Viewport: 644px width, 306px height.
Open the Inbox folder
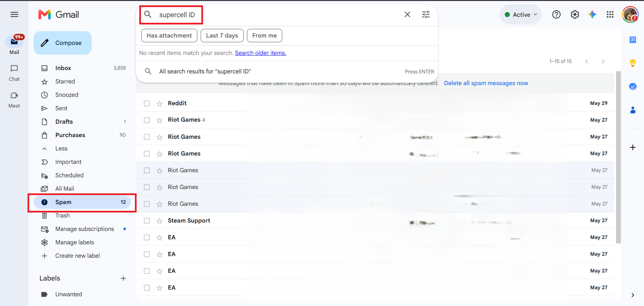tap(82, 68)
